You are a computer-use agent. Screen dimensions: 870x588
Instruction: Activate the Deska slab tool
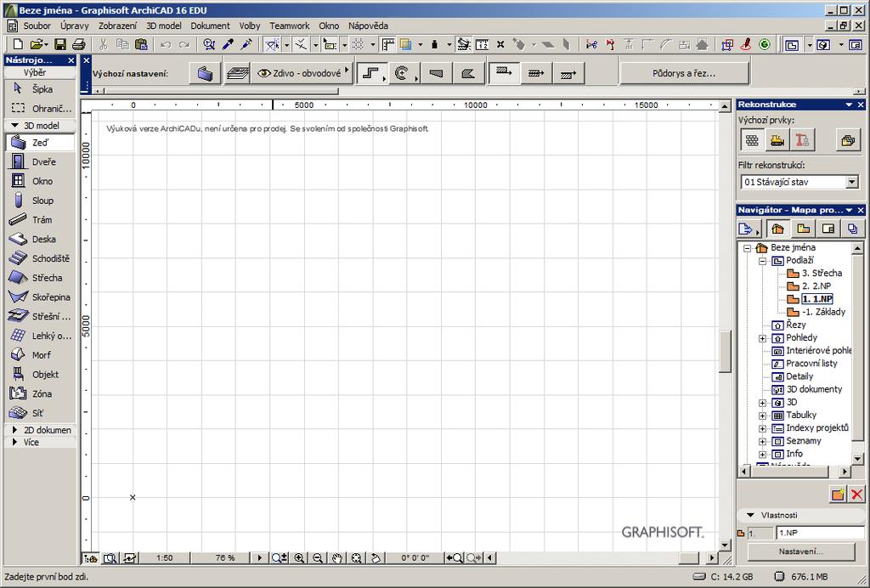39,239
